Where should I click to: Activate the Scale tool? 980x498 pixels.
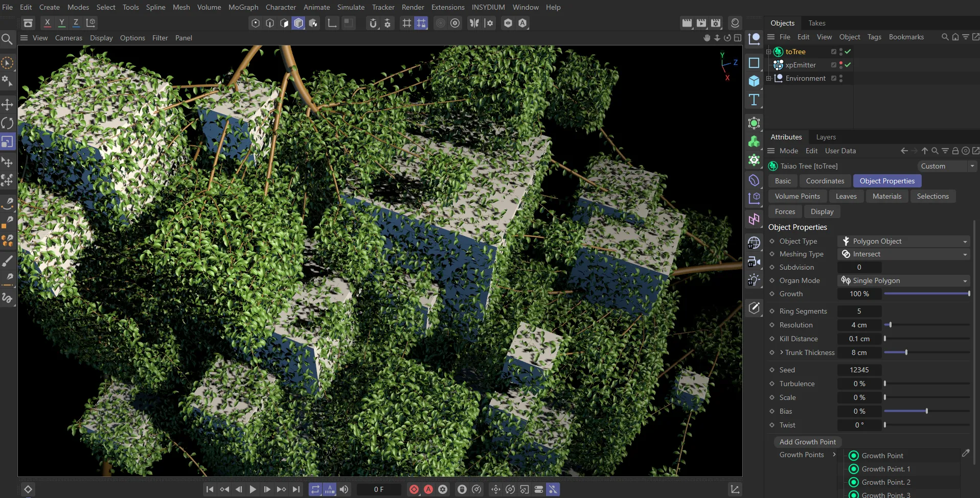pyautogui.click(x=7, y=141)
